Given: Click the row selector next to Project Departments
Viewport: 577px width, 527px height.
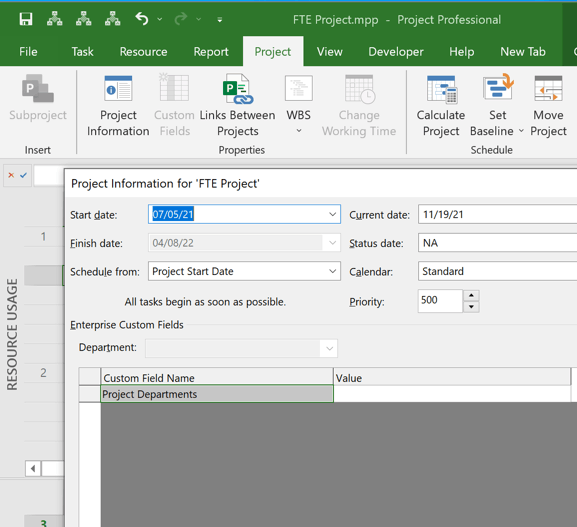Looking at the screenshot, I should pyautogui.click(x=90, y=394).
